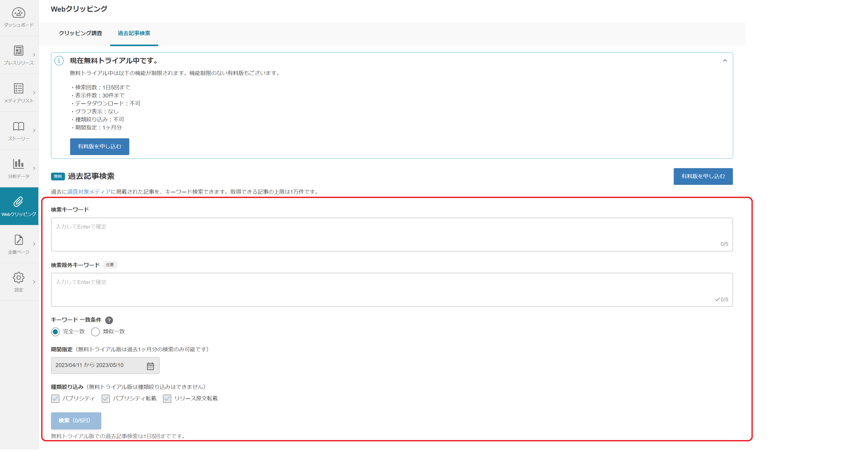Expand the 分析データ submenu chevron

[34, 169]
